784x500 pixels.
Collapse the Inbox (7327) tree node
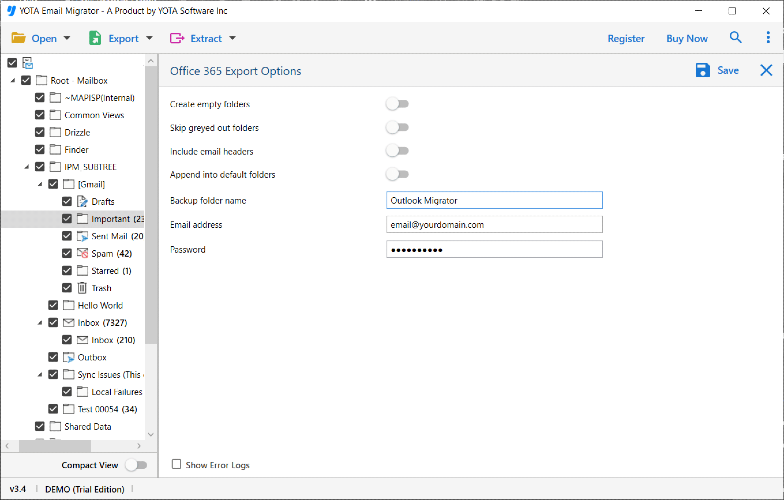pyautogui.click(x=40, y=323)
